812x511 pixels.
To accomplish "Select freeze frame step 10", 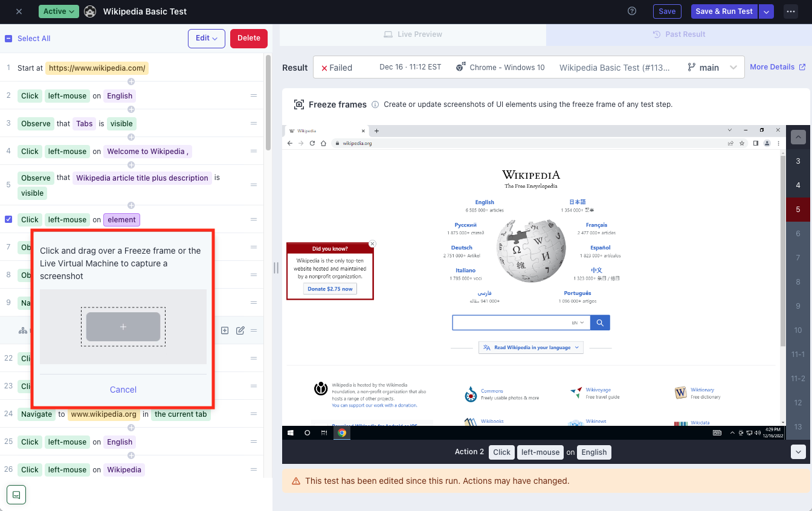I will pyautogui.click(x=798, y=330).
